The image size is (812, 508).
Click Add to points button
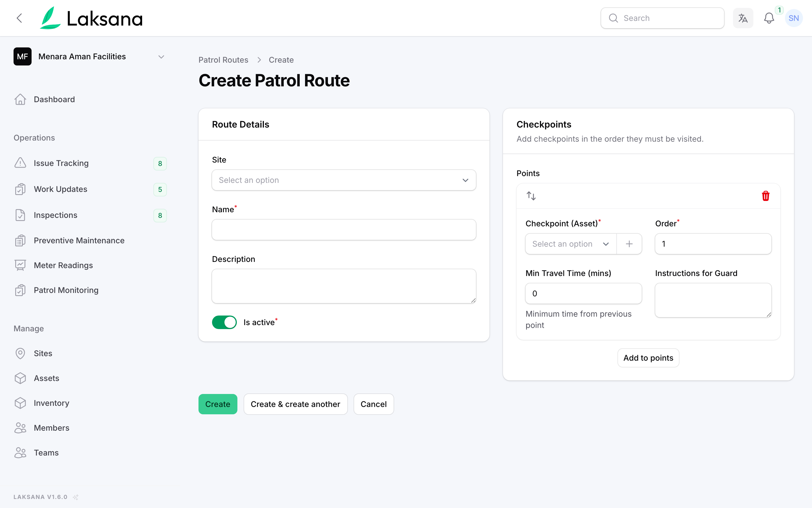(x=648, y=358)
